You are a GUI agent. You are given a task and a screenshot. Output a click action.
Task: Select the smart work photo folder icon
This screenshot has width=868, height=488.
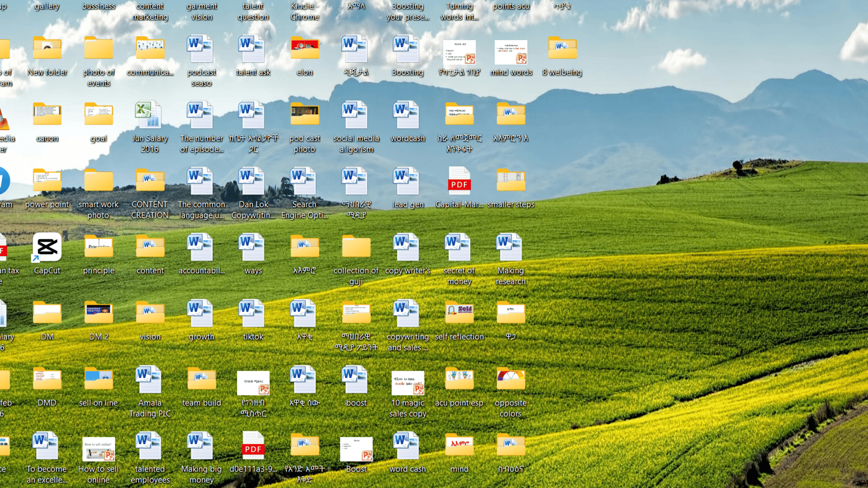point(98,181)
